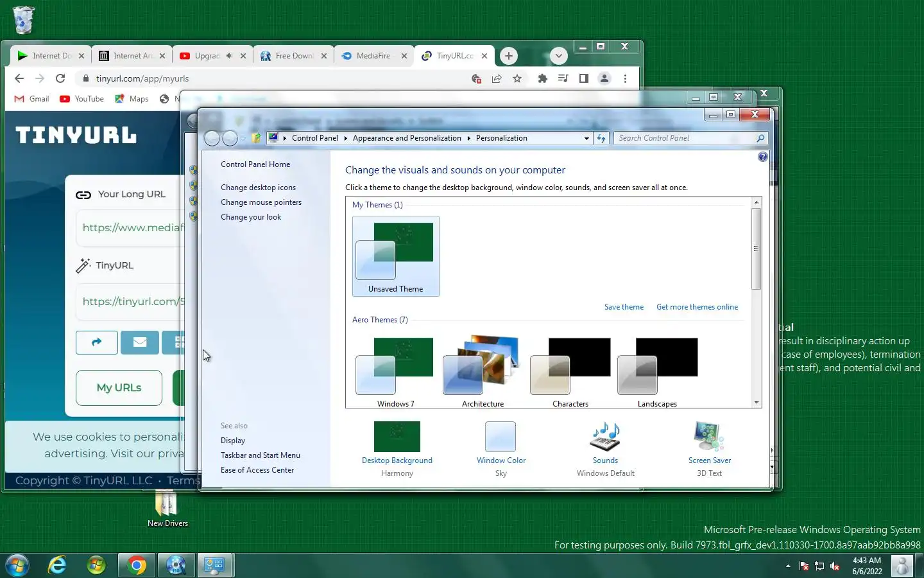The image size is (924, 578).
Task: Click the clock showing 4:43 AM
Action: pos(867,566)
